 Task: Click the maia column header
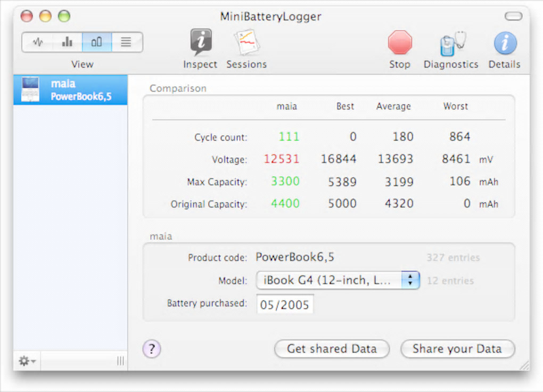pyautogui.click(x=287, y=106)
